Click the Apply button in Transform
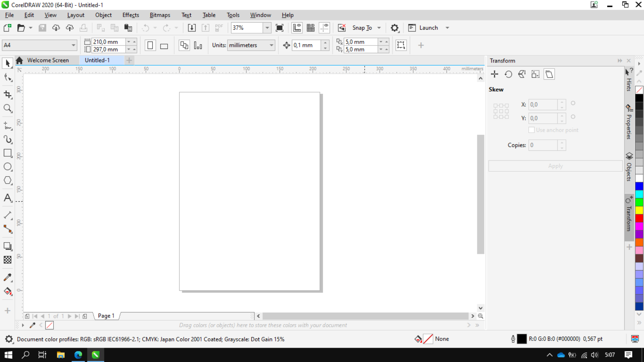This screenshot has height=362, width=644. (555, 165)
